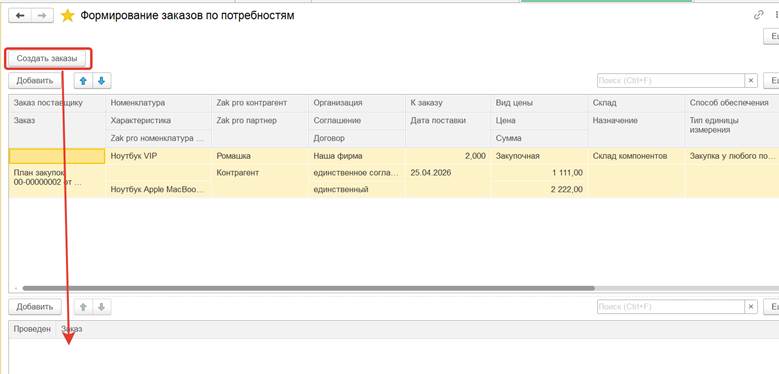Select the 1 111,00 price cell
Screen dimensions: 779x374
pos(539,173)
